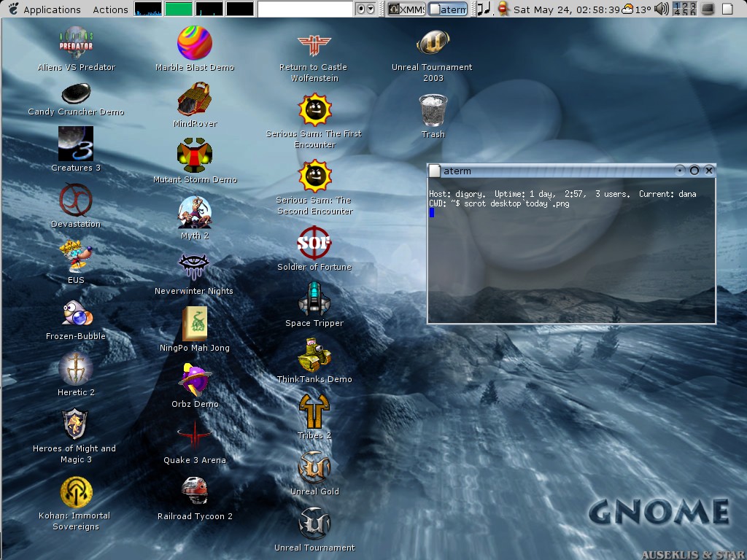The width and height of the screenshot is (747, 560).
Task: Click the panel clock showing Sat May 24
Action: 566,9
